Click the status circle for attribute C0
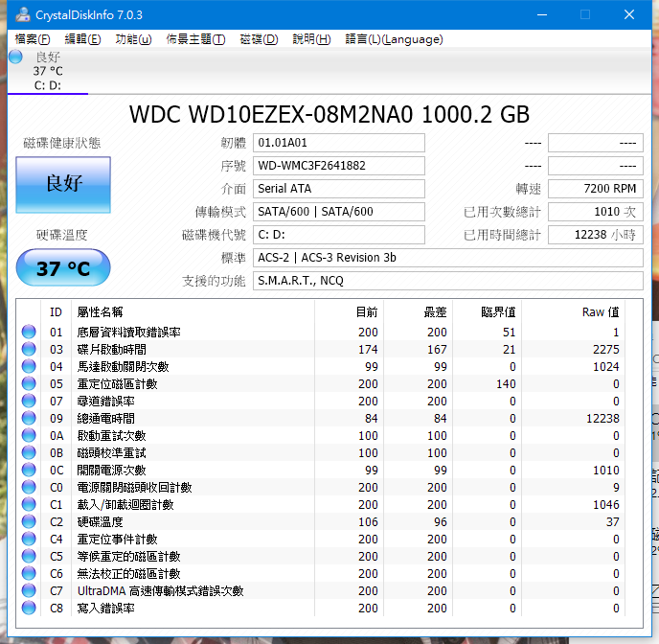Viewport: 659px width, 644px height. coord(29,487)
